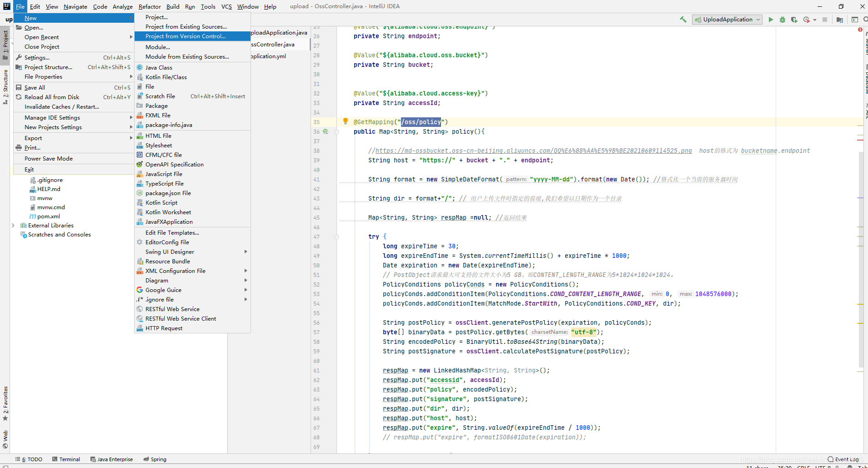This screenshot has width=868, height=468.
Task: Expand XML Configuration File submenu
Action: coord(193,271)
